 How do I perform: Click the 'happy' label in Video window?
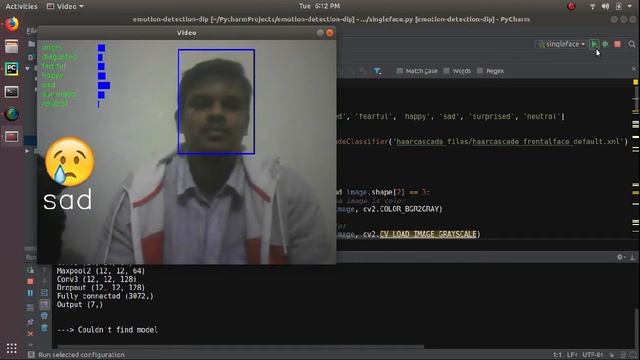coord(53,76)
